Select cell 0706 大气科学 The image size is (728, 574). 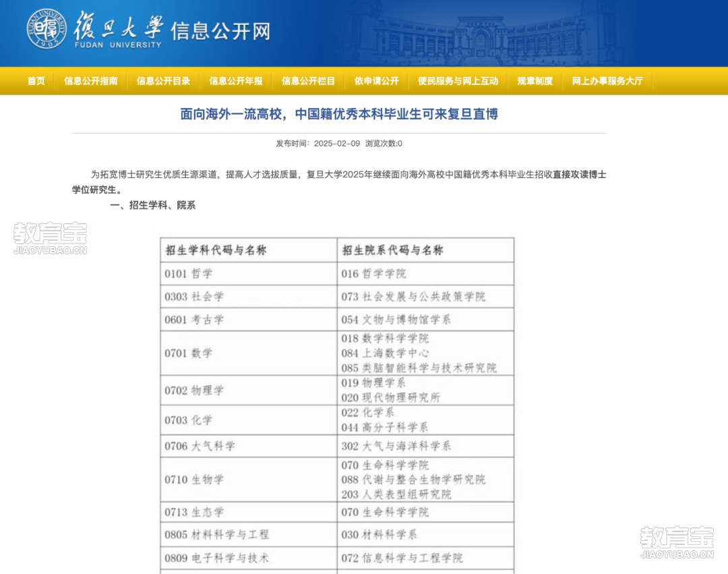click(248, 447)
